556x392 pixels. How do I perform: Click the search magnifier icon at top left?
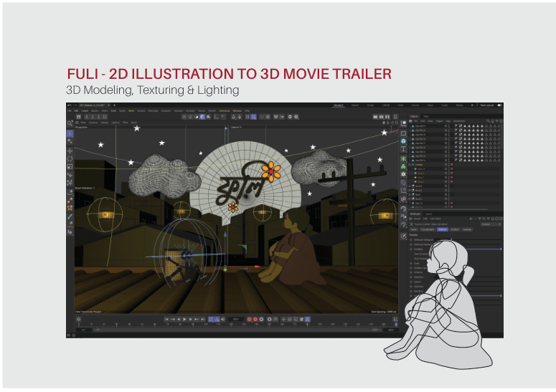[70, 123]
